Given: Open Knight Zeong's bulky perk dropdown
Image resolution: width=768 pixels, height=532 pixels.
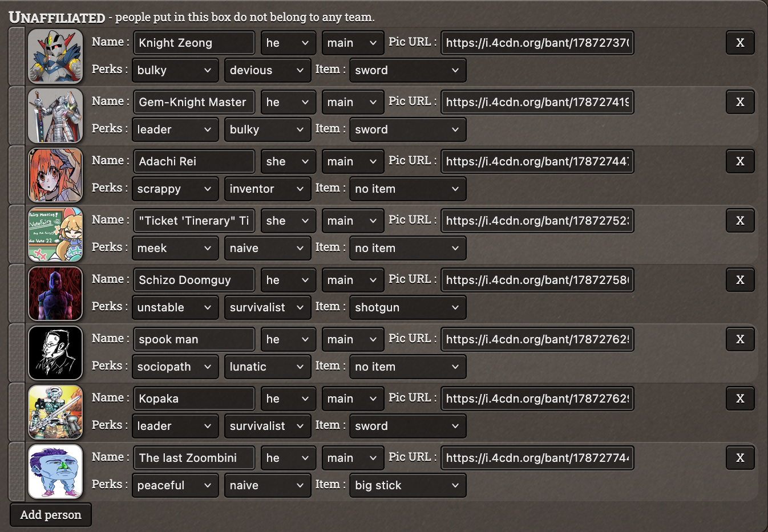Looking at the screenshot, I should coord(175,70).
